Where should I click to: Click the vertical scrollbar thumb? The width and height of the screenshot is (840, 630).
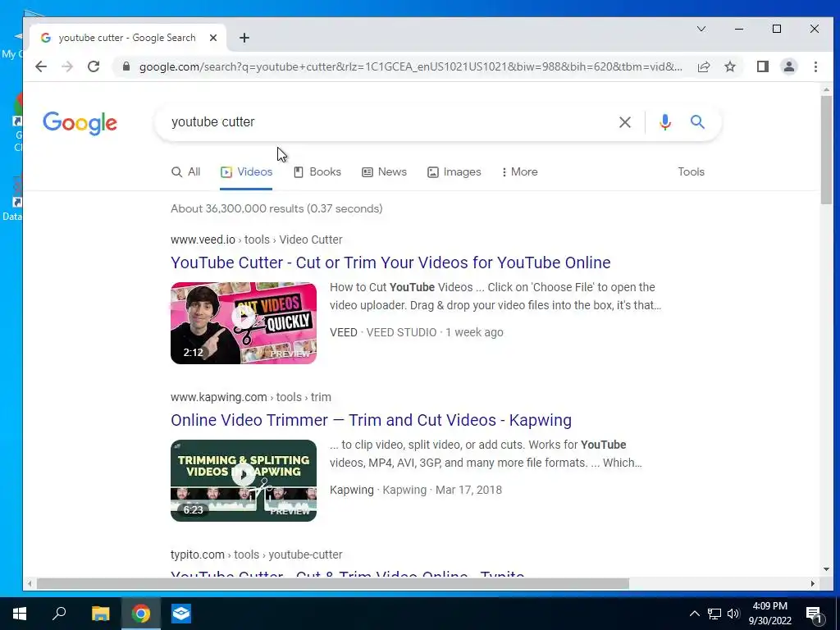coord(826,150)
